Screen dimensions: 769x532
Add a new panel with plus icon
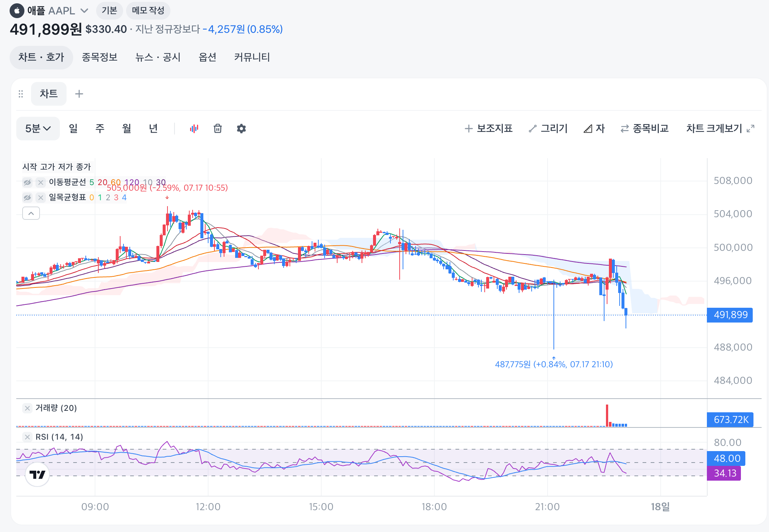point(79,94)
